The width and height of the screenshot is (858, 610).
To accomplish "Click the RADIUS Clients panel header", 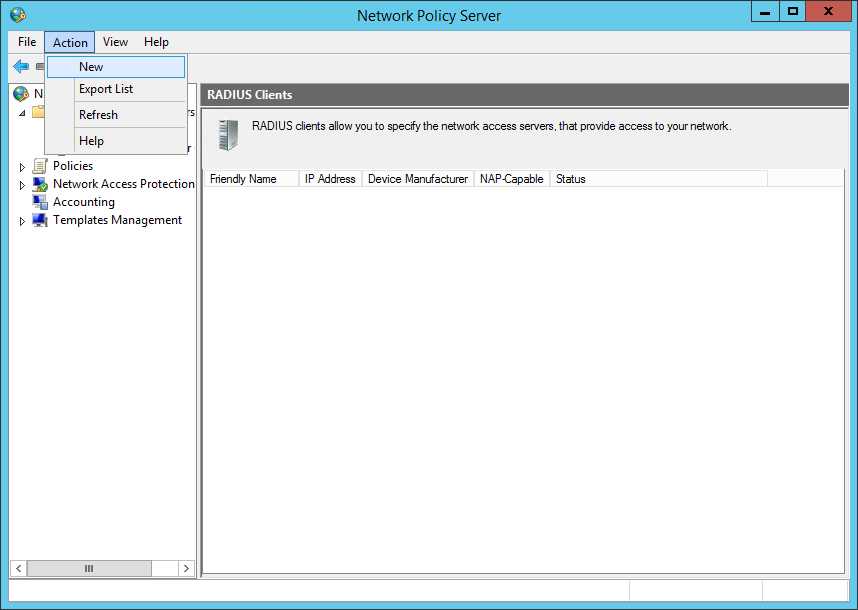I will click(524, 95).
